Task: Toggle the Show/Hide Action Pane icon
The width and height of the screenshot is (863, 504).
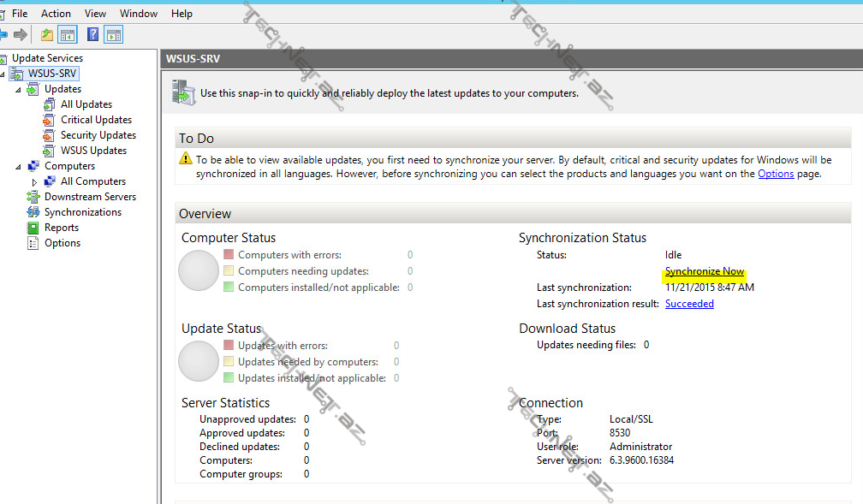Action: [114, 35]
